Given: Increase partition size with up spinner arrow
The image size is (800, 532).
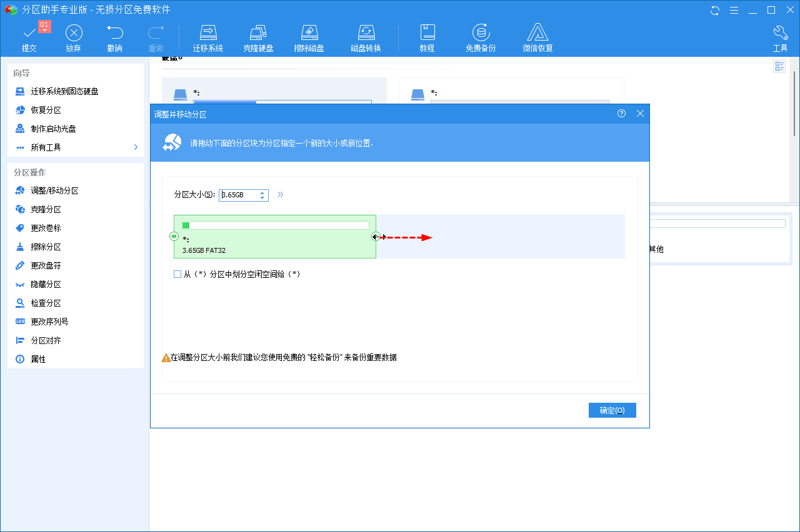Looking at the screenshot, I should 262,192.
